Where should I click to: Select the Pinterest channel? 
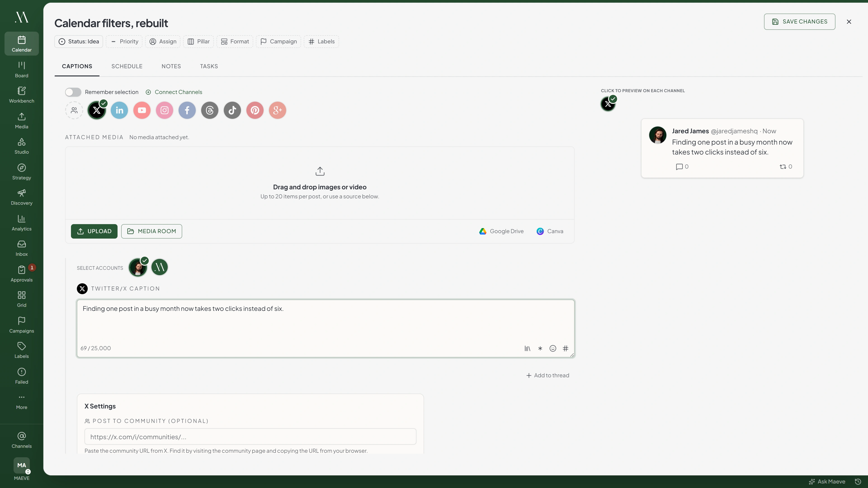coord(255,110)
